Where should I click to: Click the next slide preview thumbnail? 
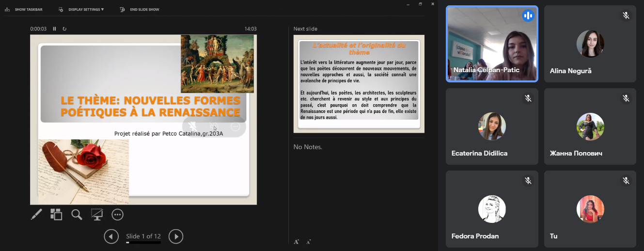point(359,84)
